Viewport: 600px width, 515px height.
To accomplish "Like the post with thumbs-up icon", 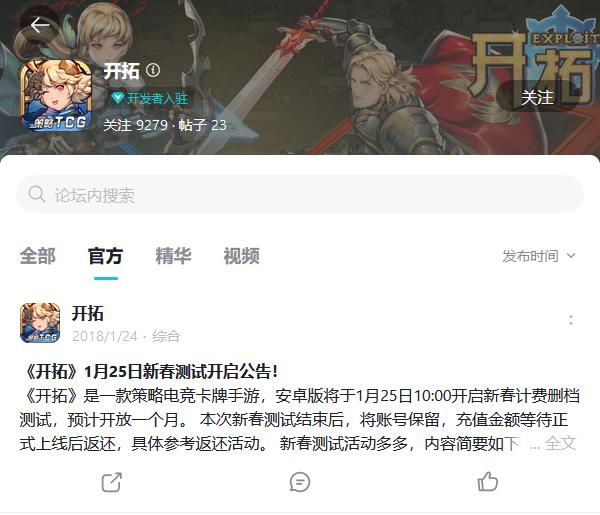I will (488, 481).
